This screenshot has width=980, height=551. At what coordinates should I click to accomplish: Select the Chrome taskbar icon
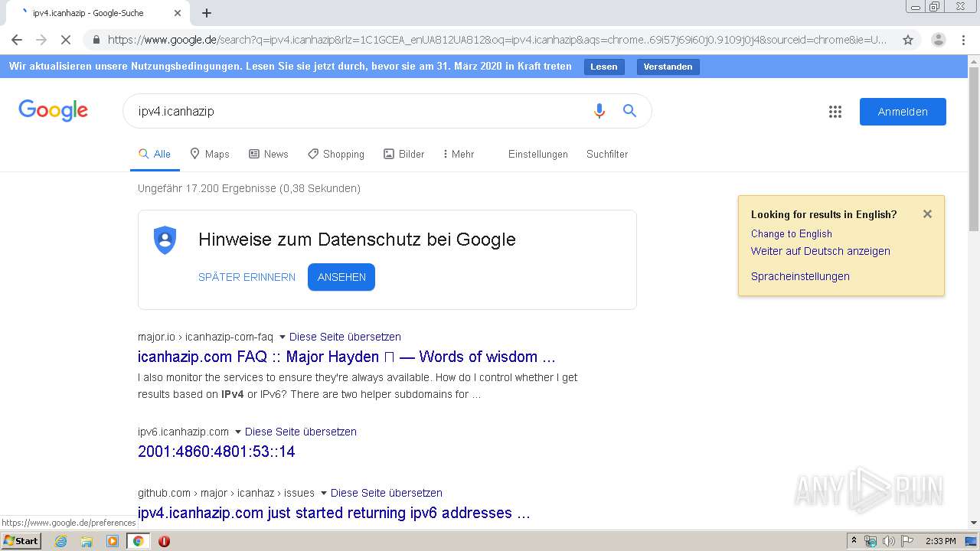pyautogui.click(x=138, y=541)
